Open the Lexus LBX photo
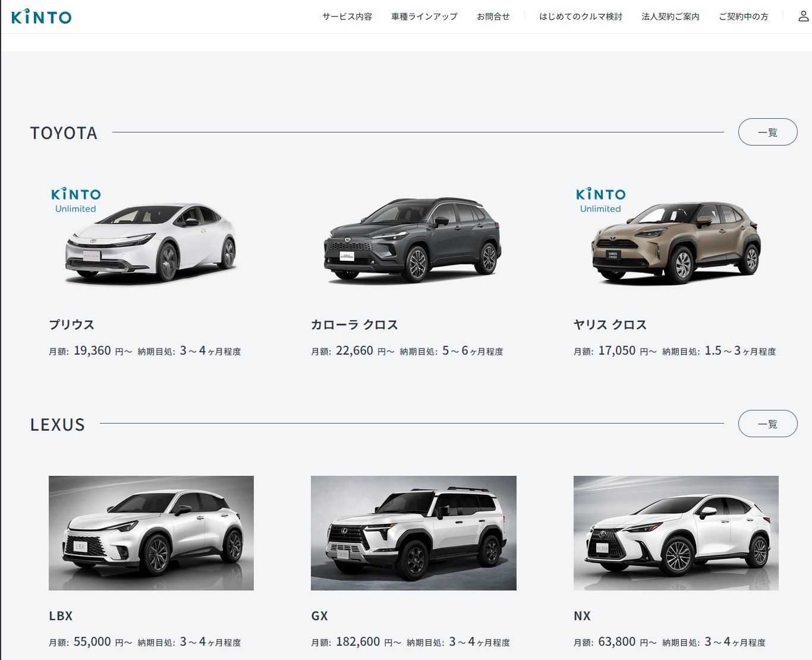 [x=151, y=533]
